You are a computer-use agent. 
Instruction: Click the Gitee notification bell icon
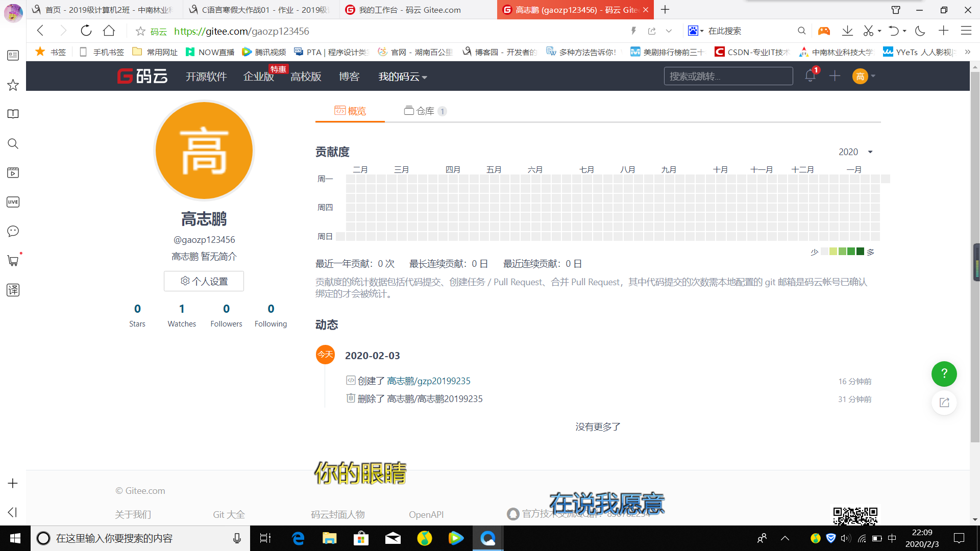pos(810,76)
